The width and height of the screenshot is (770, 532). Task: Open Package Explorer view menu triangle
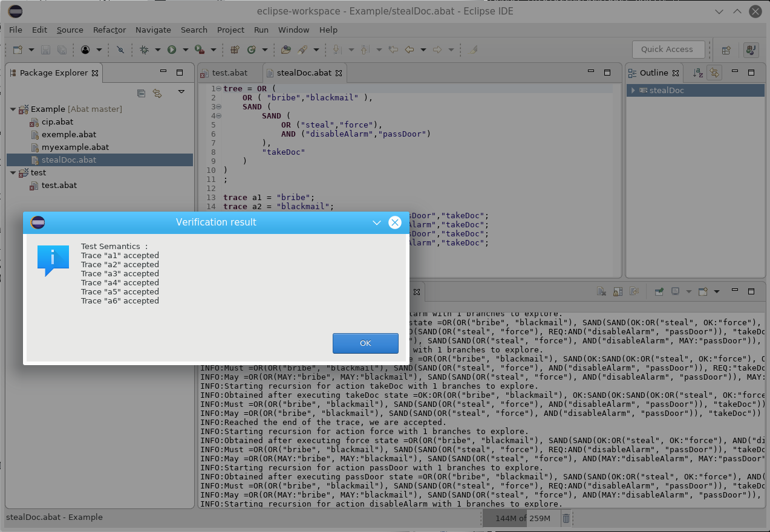click(181, 92)
